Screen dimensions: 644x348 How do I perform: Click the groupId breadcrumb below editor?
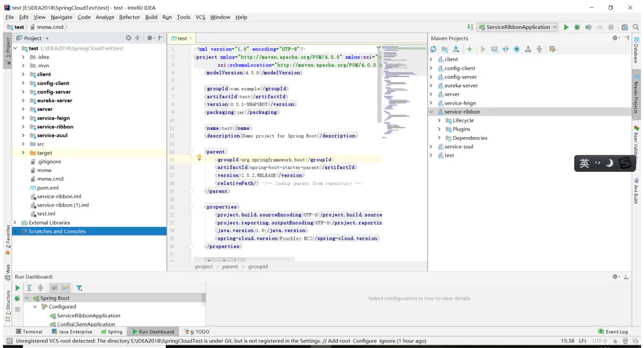point(258,266)
